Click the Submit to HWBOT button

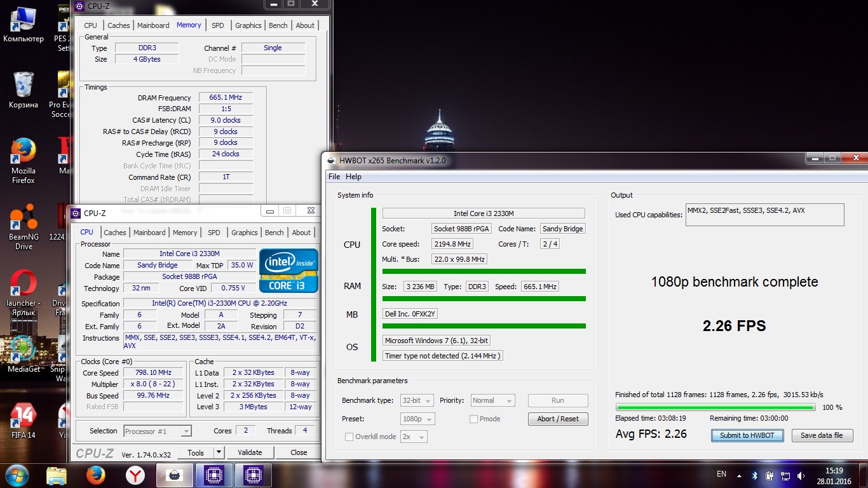(747, 435)
